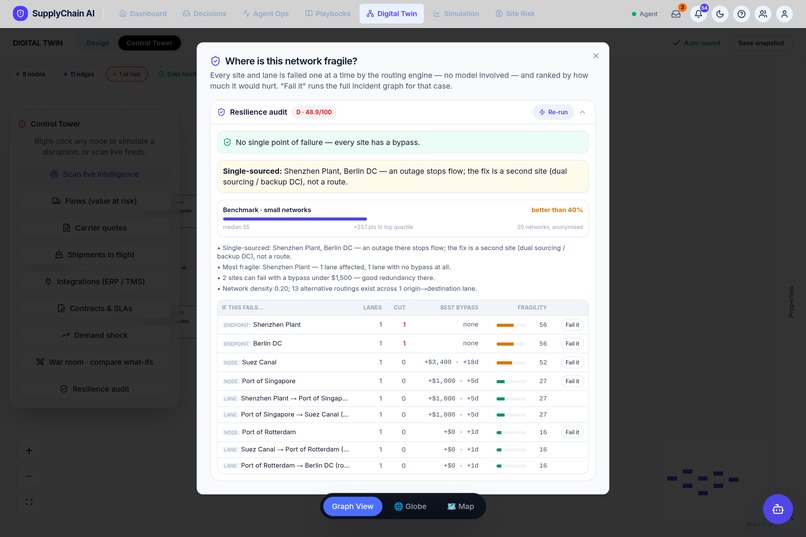Click Fail it for Berlin DC
Screen dimensions: 806x537
pyautogui.click(x=572, y=343)
